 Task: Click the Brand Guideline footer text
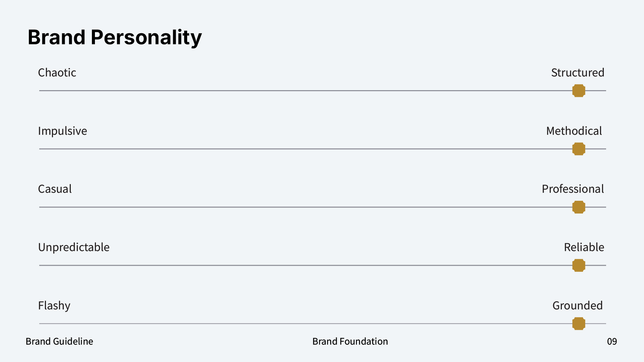tap(59, 341)
